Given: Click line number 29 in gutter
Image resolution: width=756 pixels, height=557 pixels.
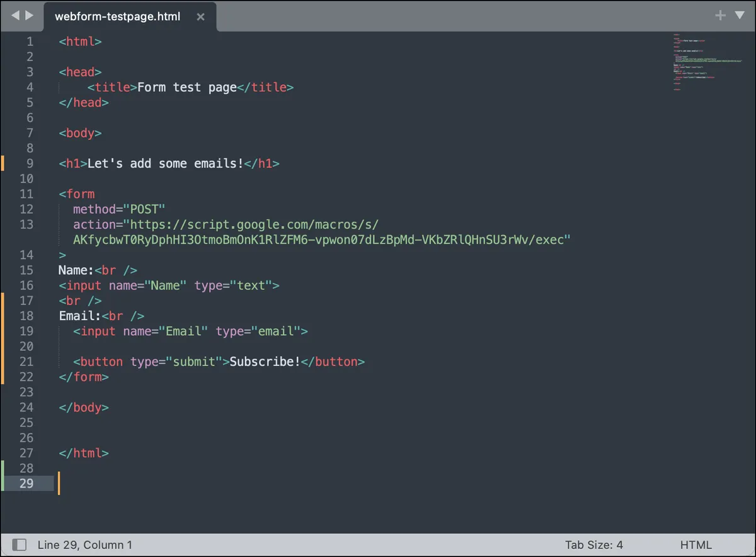Looking at the screenshot, I should (x=26, y=483).
